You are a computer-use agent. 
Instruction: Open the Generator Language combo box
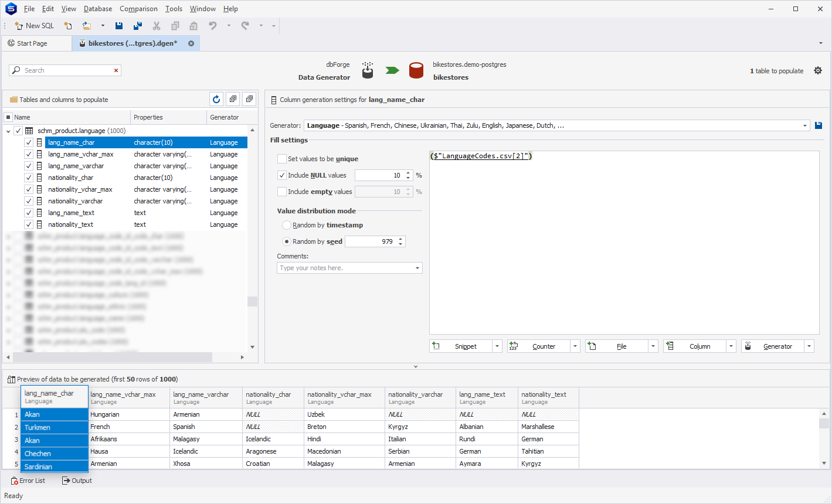(557, 125)
